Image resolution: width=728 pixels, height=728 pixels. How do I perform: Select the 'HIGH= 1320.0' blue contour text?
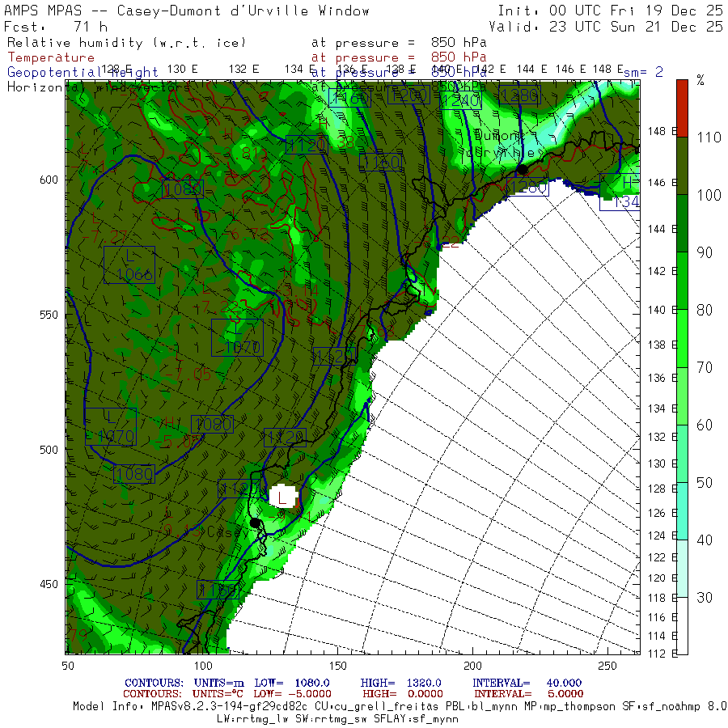click(x=400, y=683)
